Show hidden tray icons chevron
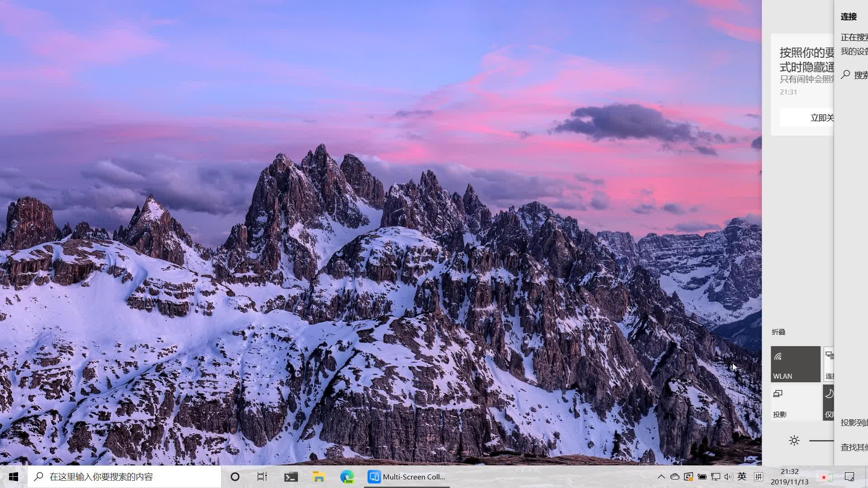The image size is (868, 488). click(x=661, y=477)
